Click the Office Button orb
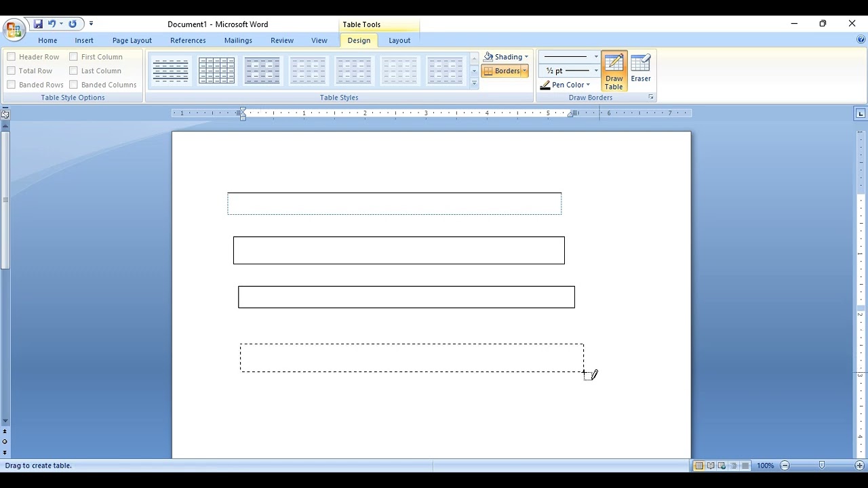Viewport: 868px width, 488px height. [14, 30]
